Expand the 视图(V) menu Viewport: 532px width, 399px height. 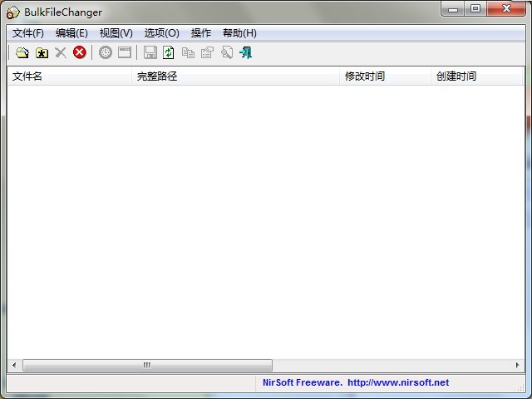coord(116,33)
